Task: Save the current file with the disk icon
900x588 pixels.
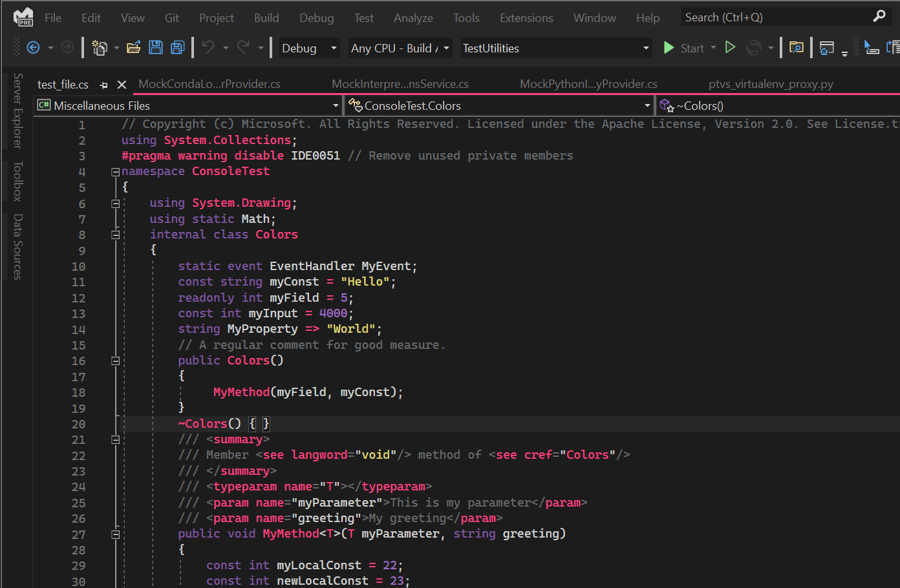Action: pos(155,47)
